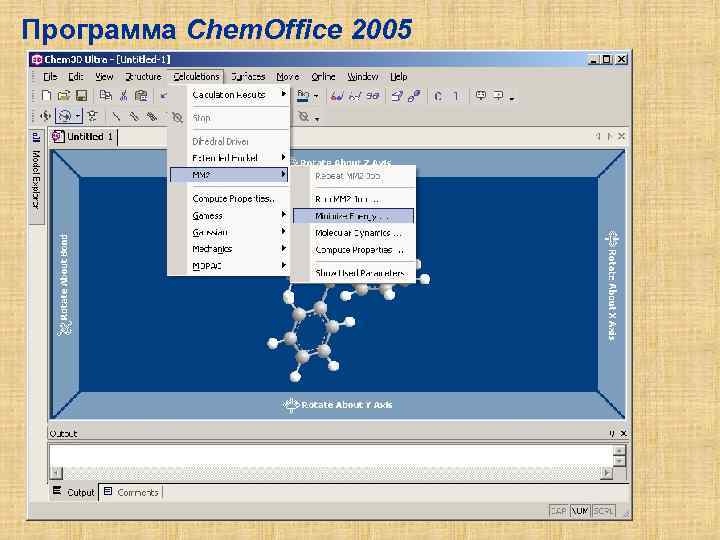This screenshot has height=540, width=720.
Task: Click the ball-and-stick model icon
Action: [x=414, y=96]
